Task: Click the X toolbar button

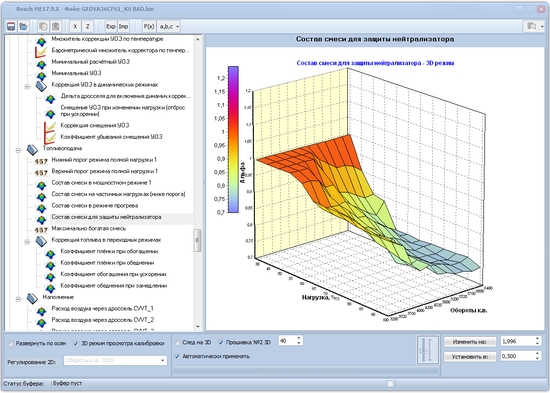Action: 75,26
